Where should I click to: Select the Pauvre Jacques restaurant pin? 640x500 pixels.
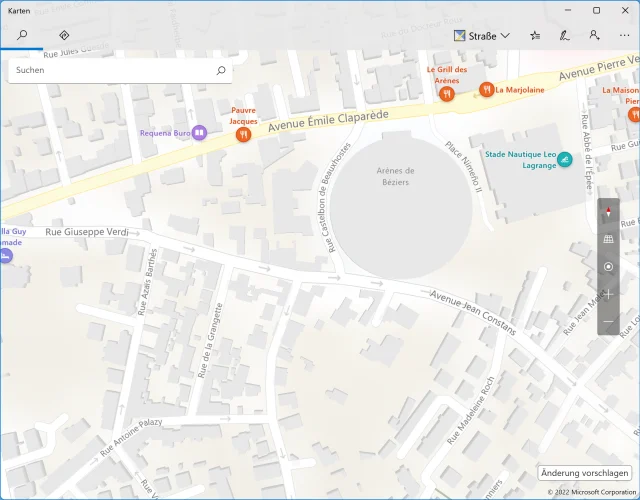pyautogui.click(x=243, y=134)
